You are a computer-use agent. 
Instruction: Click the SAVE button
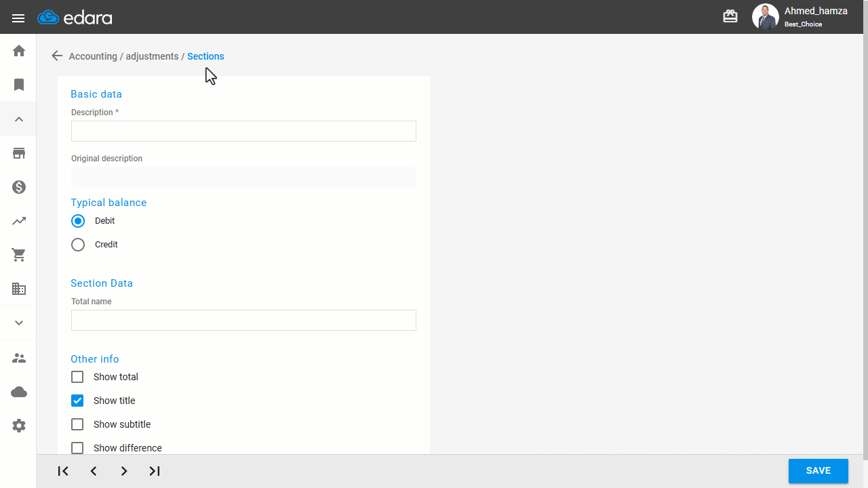point(818,471)
